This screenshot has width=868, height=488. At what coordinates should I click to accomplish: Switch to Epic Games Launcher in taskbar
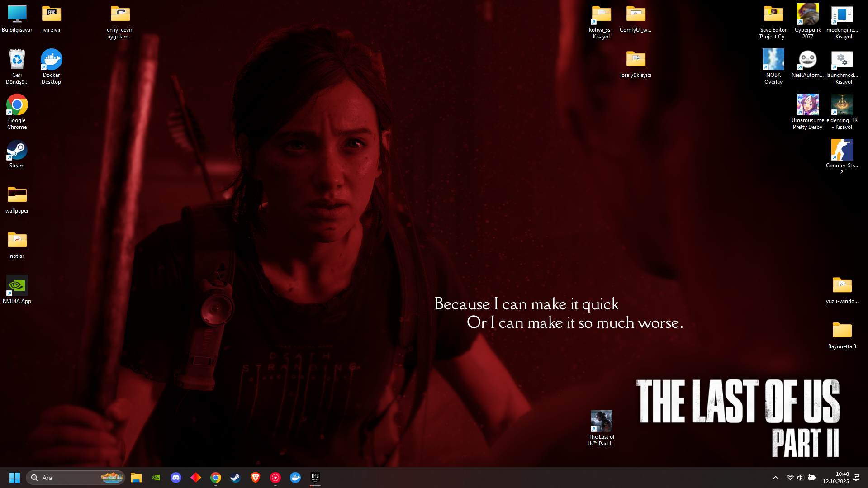(x=315, y=478)
